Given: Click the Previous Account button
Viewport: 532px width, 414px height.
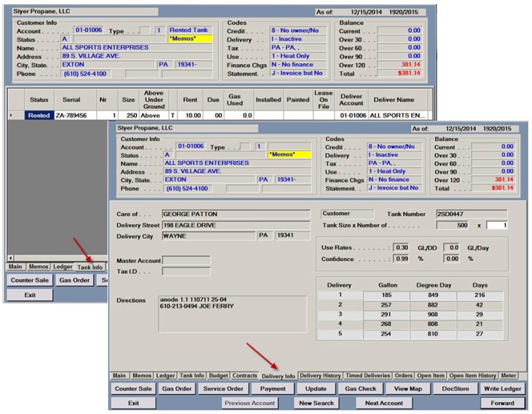Looking at the screenshot, I should (249, 403).
